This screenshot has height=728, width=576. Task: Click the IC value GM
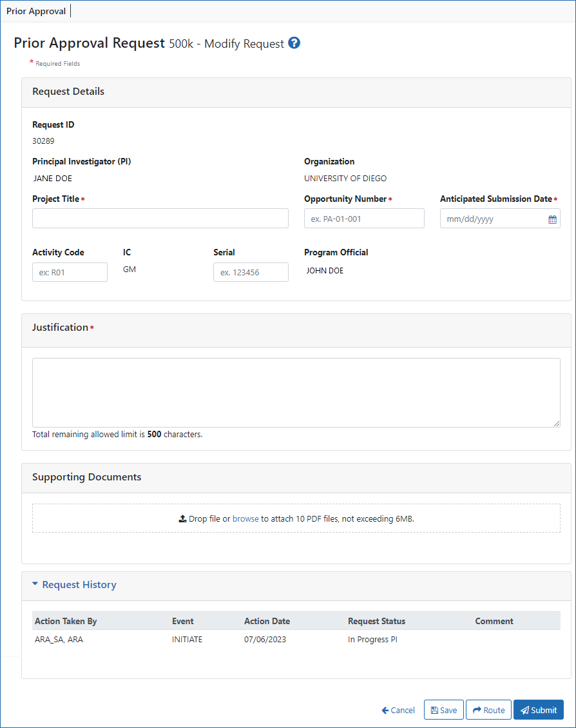(x=130, y=270)
